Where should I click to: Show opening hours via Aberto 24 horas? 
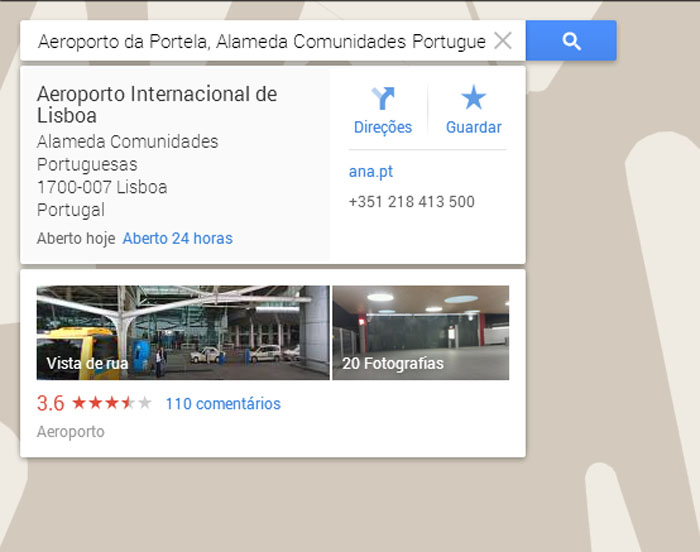[x=177, y=238]
